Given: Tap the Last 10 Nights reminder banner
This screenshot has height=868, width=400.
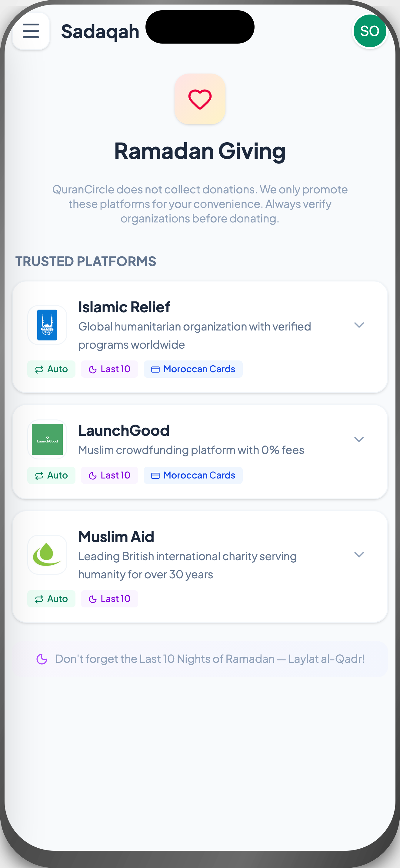Looking at the screenshot, I should pyautogui.click(x=209, y=659).
